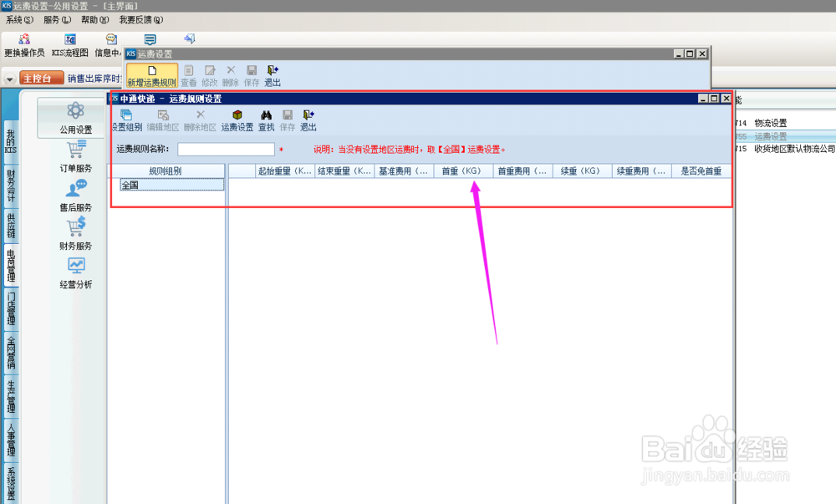The image size is (836, 504).
Task: Click 起始重量 column header
Action: (285, 171)
